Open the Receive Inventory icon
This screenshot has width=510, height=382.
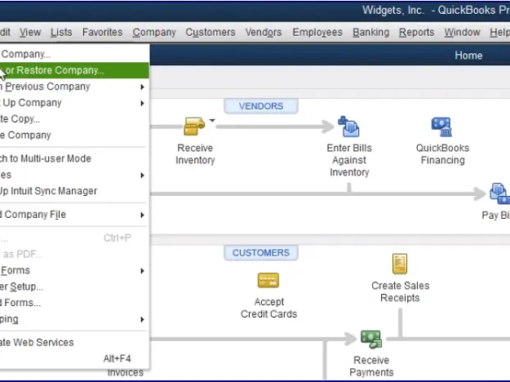[194, 126]
